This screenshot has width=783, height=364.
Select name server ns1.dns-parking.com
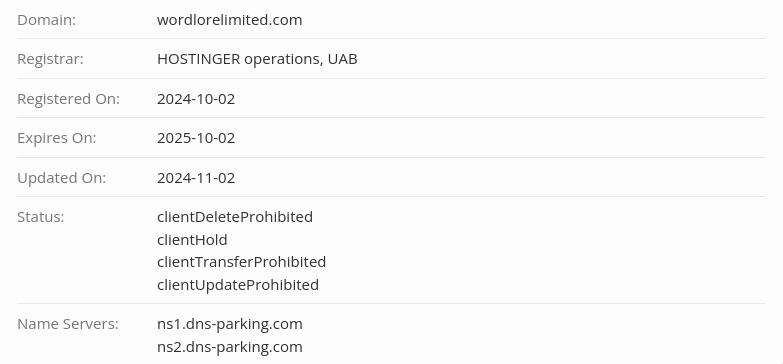tap(230, 324)
